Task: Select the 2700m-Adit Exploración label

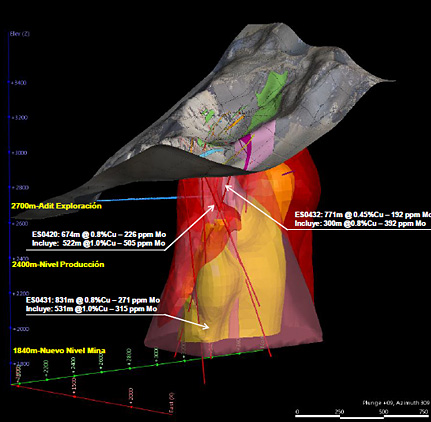Action: 56,206
